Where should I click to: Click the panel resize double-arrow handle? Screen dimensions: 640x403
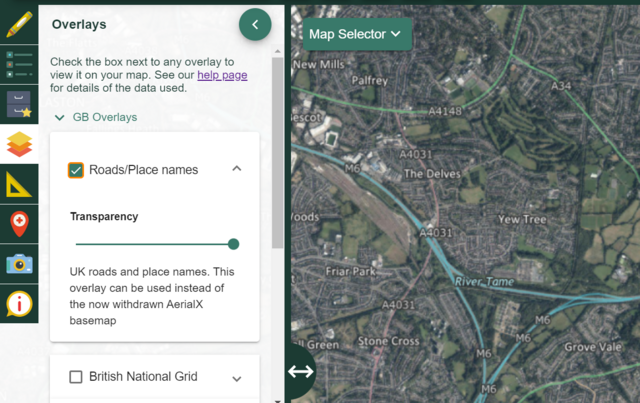(x=301, y=371)
